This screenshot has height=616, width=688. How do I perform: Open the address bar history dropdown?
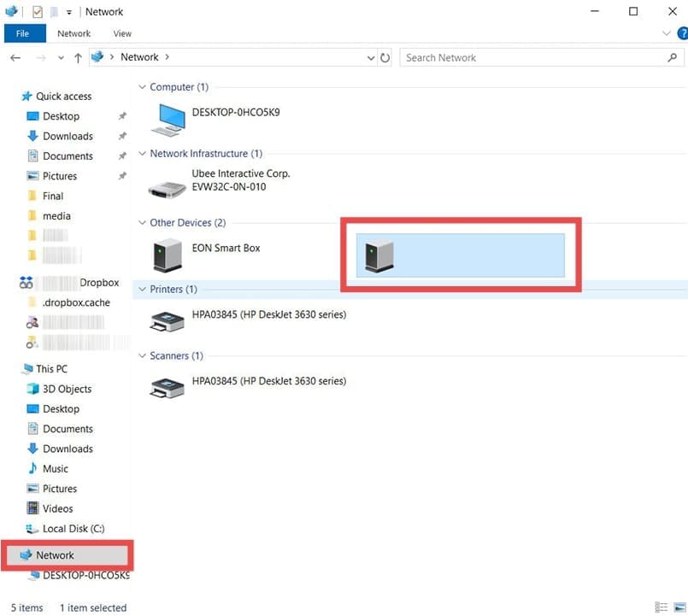[x=371, y=58]
